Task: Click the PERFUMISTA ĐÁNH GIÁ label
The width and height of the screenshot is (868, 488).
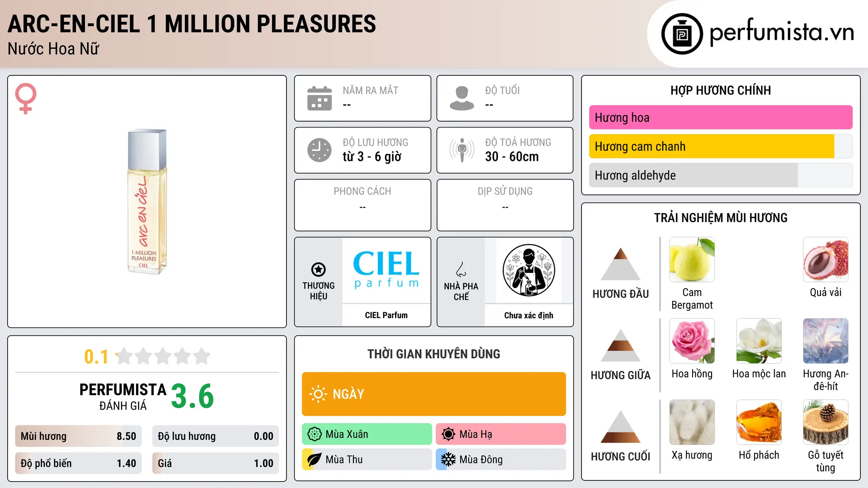Action: click(x=123, y=396)
